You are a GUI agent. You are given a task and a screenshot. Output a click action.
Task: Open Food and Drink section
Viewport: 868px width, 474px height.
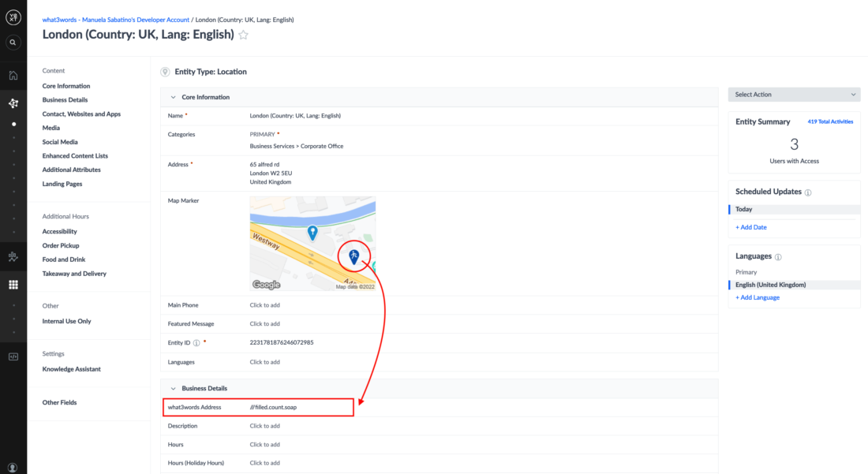[x=64, y=259]
